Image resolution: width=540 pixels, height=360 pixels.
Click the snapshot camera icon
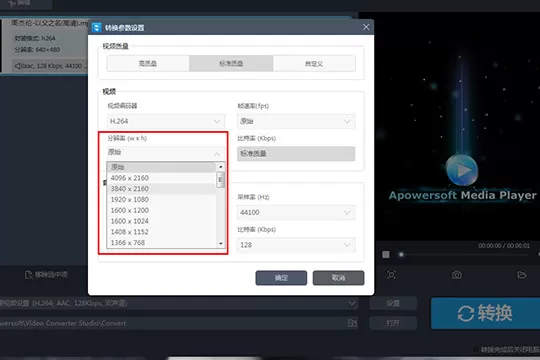[x=457, y=275]
